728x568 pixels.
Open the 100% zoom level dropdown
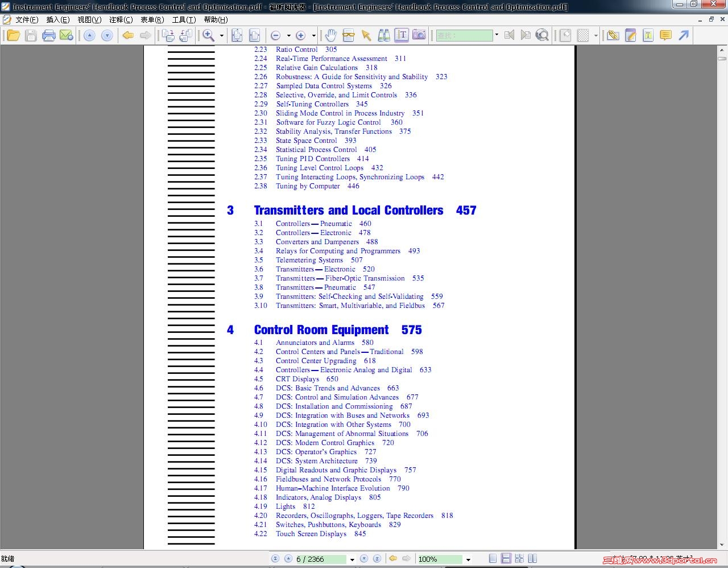[x=468, y=559]
